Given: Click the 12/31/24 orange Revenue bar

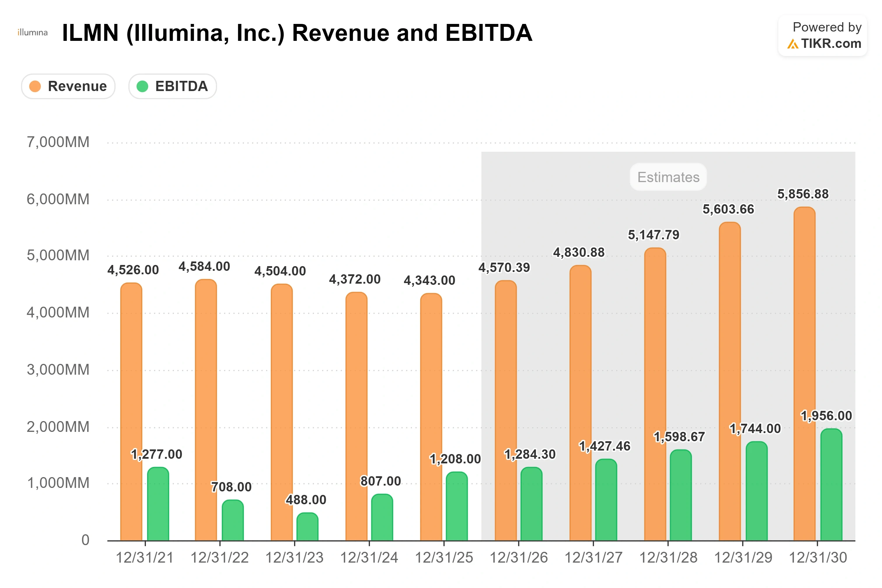Looking at the screenshot, I should (x=356, y=416).
